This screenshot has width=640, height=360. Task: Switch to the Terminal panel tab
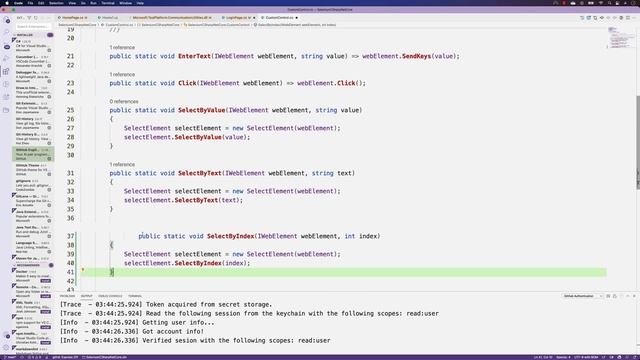(135, 296)
